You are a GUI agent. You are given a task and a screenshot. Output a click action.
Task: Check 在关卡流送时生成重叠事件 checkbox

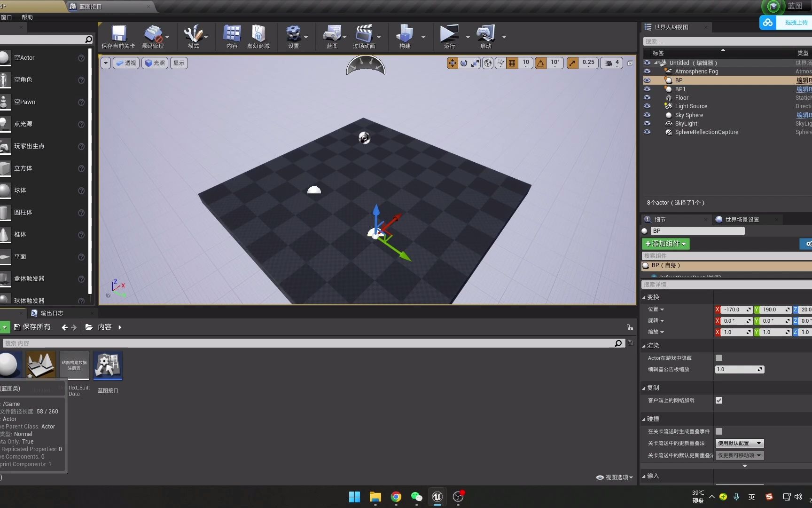719,431
